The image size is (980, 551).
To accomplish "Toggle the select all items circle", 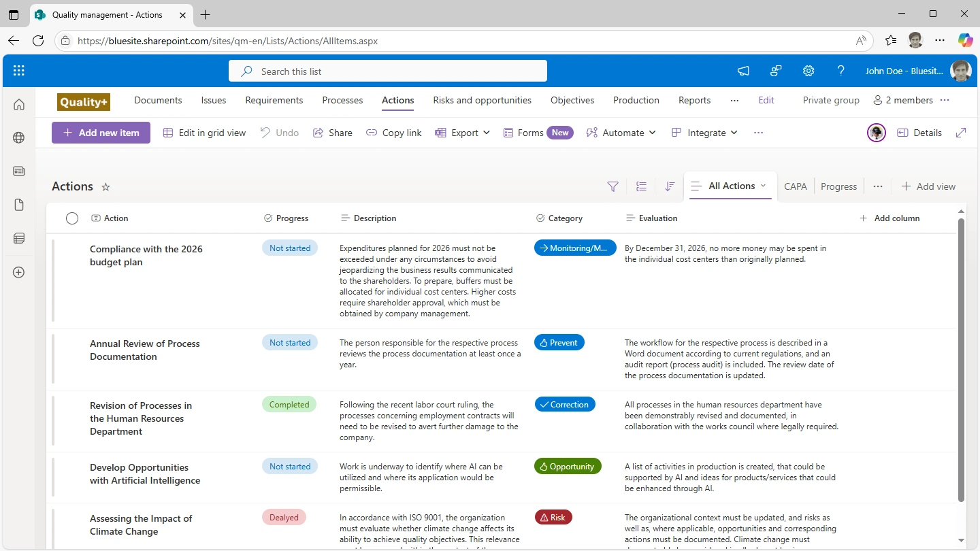I will (x=72, y=218).
